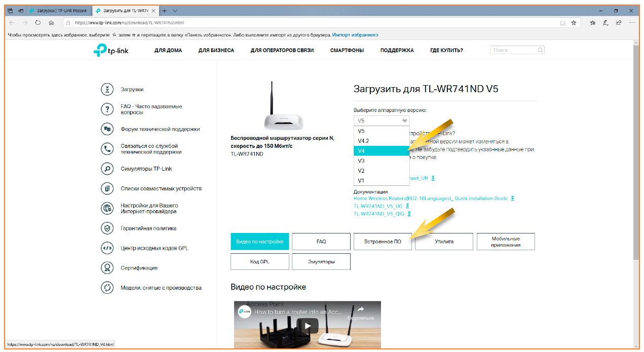
Task: Choose V4.2 hardware version option
Action: (381, 141)
